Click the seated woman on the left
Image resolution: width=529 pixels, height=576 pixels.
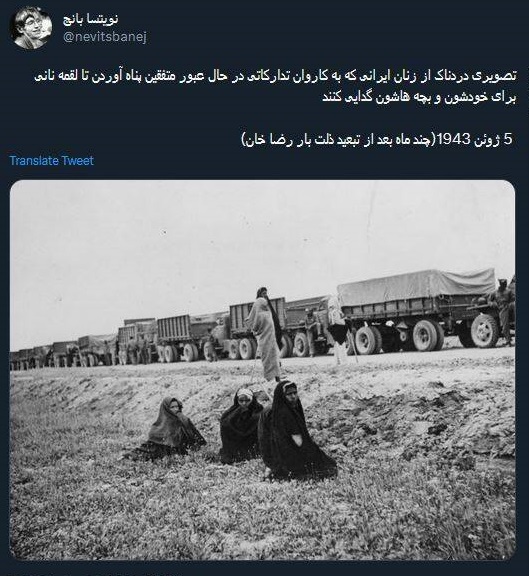(x=172, y=428)
